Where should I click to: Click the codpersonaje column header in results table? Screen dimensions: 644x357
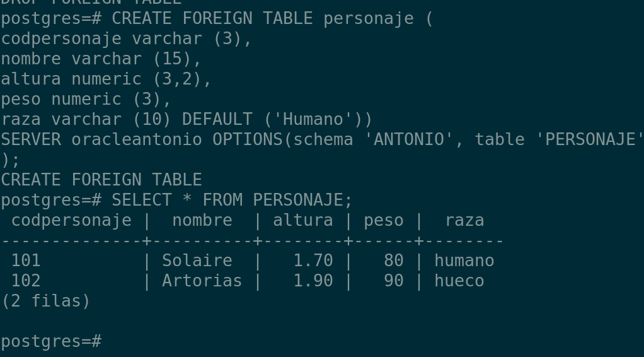pyautogui.click(x=71, y=220)
